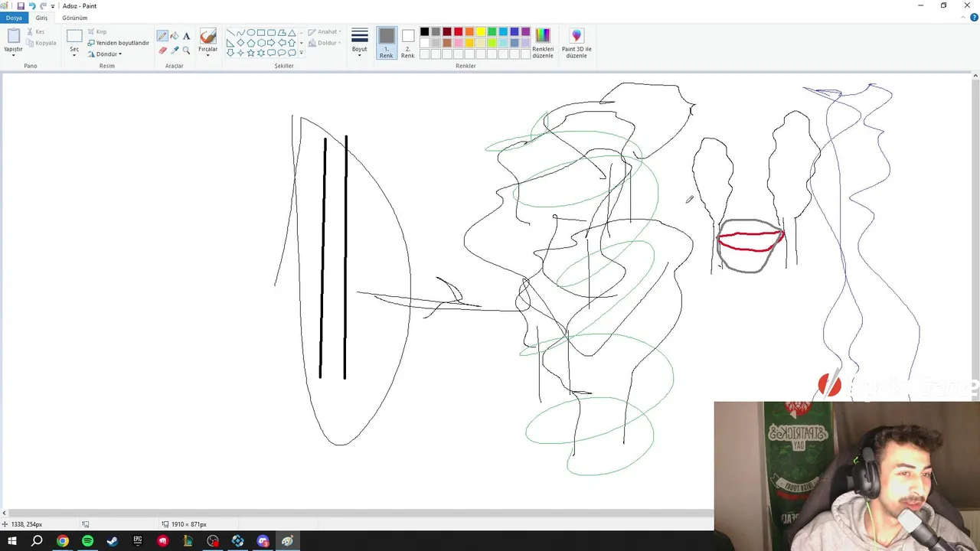
Task: Pick the red color swatch
Action: (458, 31)
